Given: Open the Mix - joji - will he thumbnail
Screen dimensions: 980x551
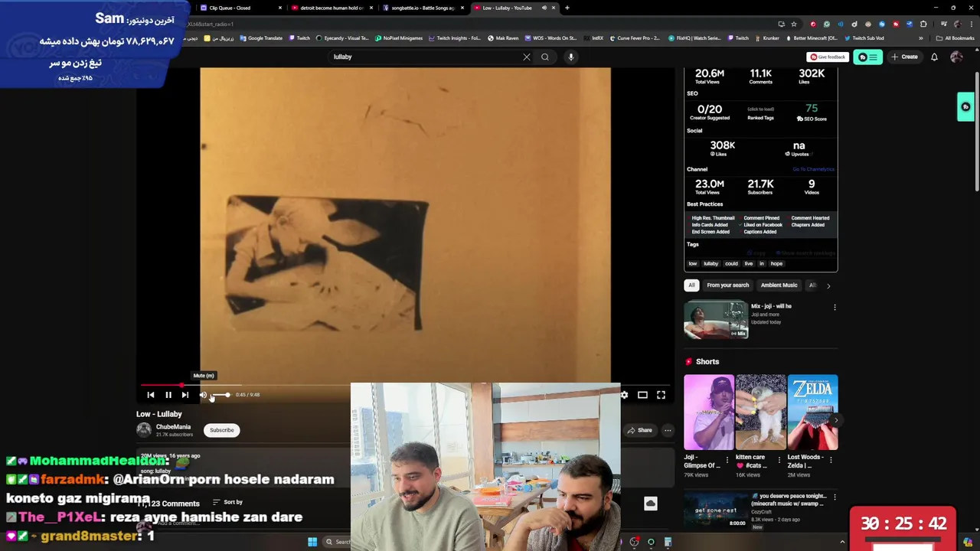Looking at the screenshot, I should tap(716, 320).
